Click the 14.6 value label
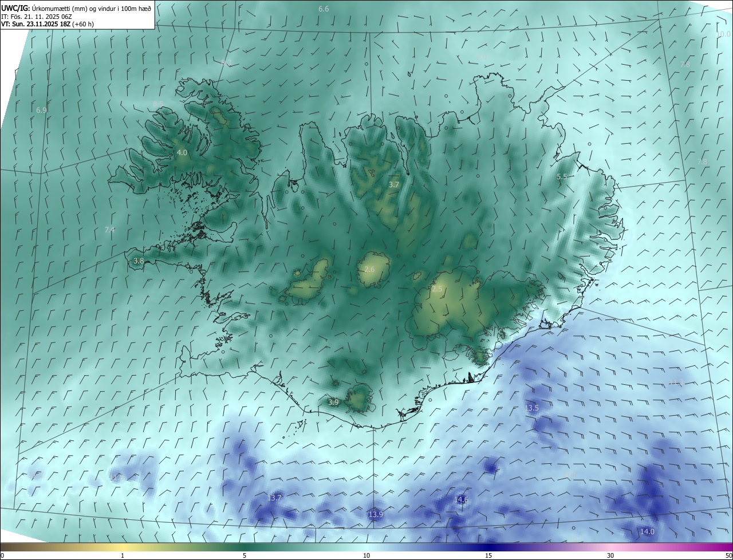The width and height of the screenshot is (733, 560). point(461,500)
